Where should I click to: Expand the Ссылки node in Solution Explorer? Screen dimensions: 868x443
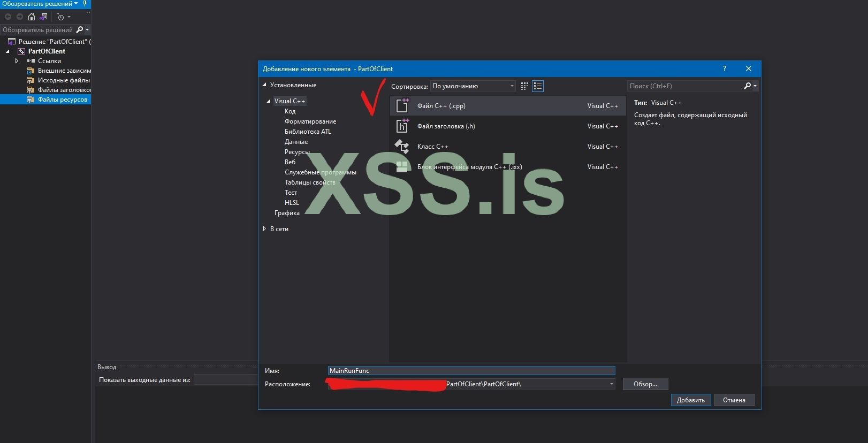click(x=17, y=61)
